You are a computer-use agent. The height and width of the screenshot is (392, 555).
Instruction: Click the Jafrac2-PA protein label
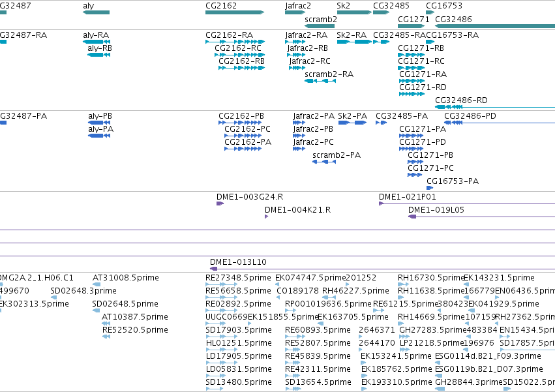(x=314, y=116)
